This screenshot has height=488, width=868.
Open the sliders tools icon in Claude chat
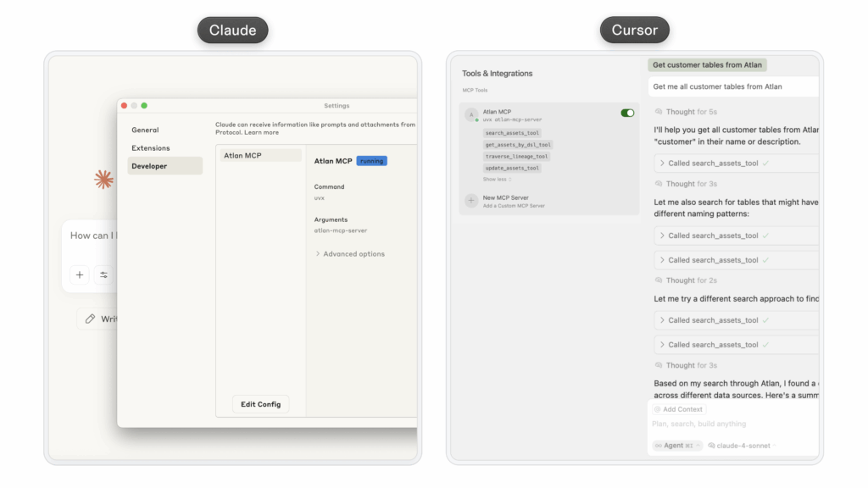[103, 275]
